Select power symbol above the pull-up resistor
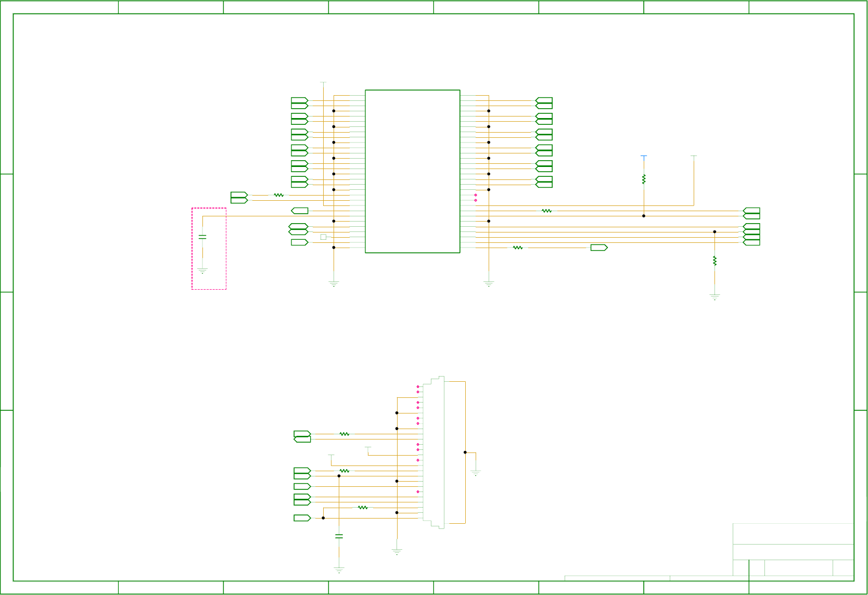The image size is (868, 595). point(644,156)
